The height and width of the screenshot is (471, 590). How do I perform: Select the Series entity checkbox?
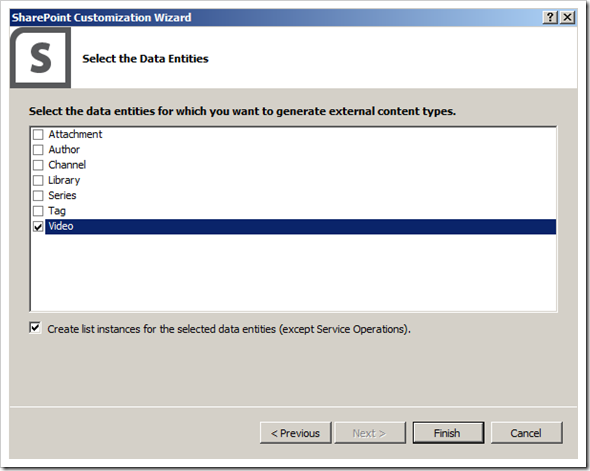tap(38, 196)
